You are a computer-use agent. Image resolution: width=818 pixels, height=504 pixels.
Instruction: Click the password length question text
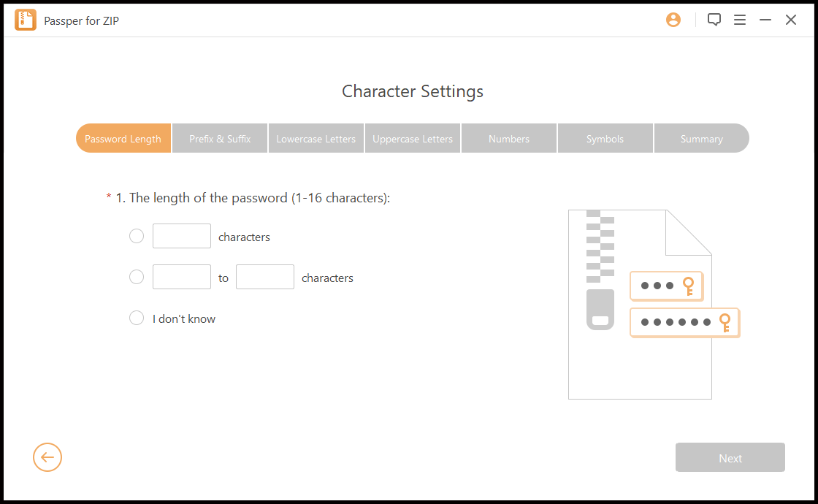coord(253,198)
